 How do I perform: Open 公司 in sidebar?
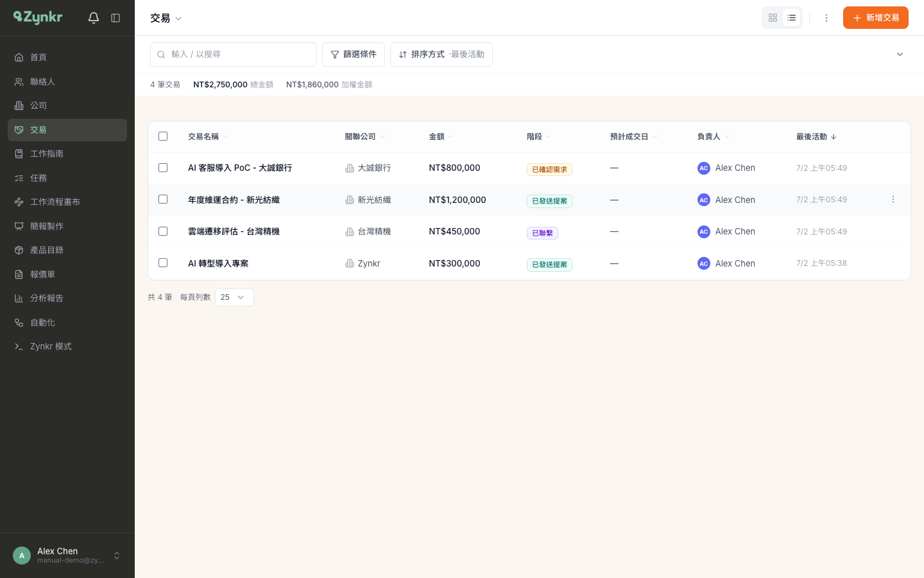[67, 105]
